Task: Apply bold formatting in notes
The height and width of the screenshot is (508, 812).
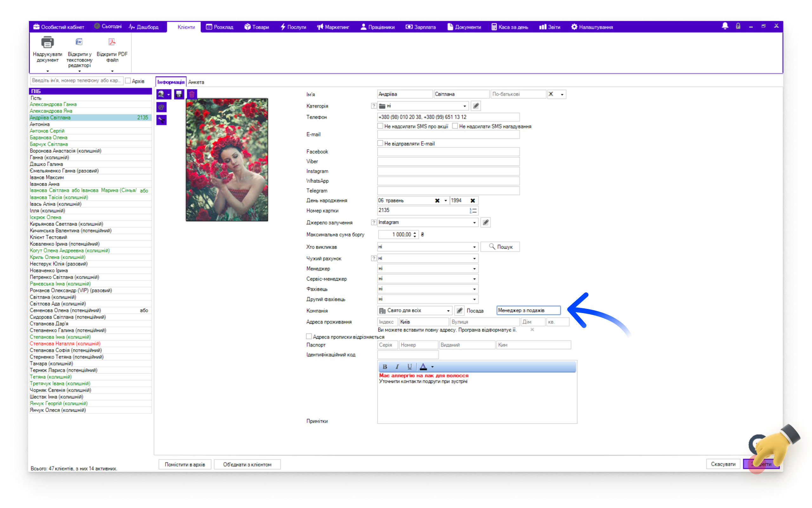Action: [385, 366]
